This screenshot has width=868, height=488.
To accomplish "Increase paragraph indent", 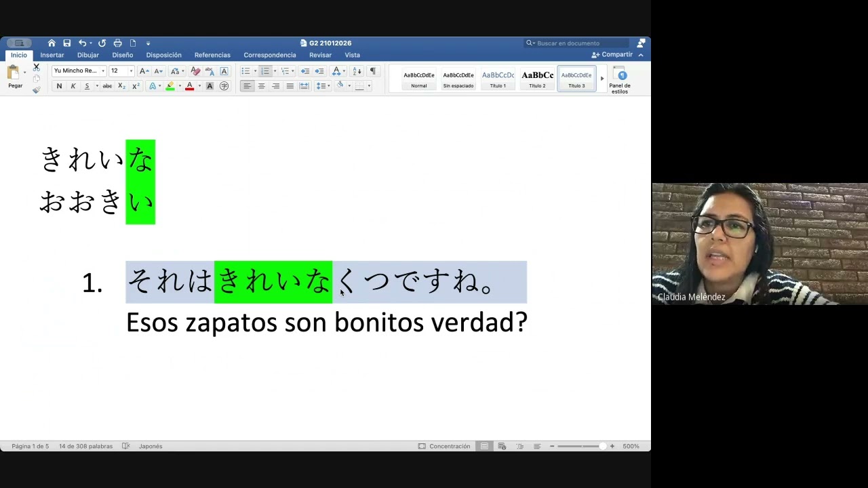I will tap(319, 70).
